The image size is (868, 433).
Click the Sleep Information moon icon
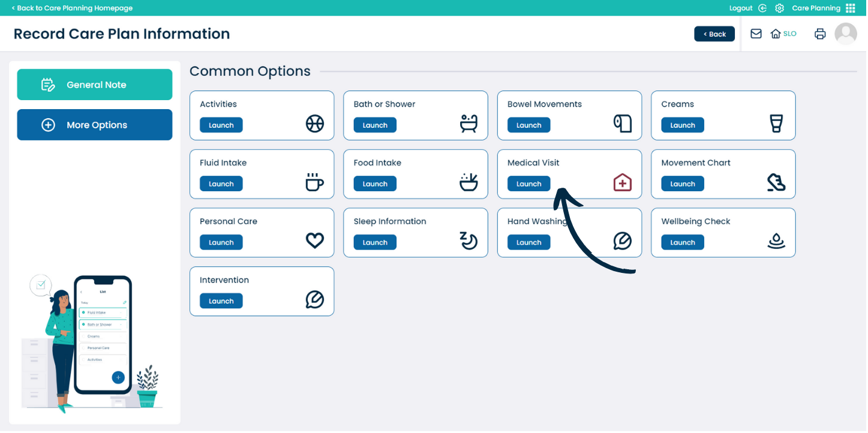click(x=468, y=240)
